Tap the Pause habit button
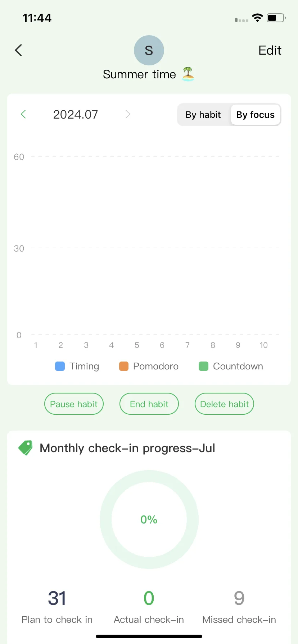Screen dimensions: 298x644 point(74,404)
